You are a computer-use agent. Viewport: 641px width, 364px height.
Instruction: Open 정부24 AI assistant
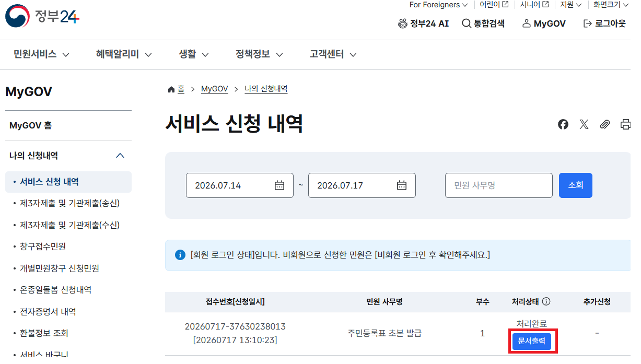(423, 24)
